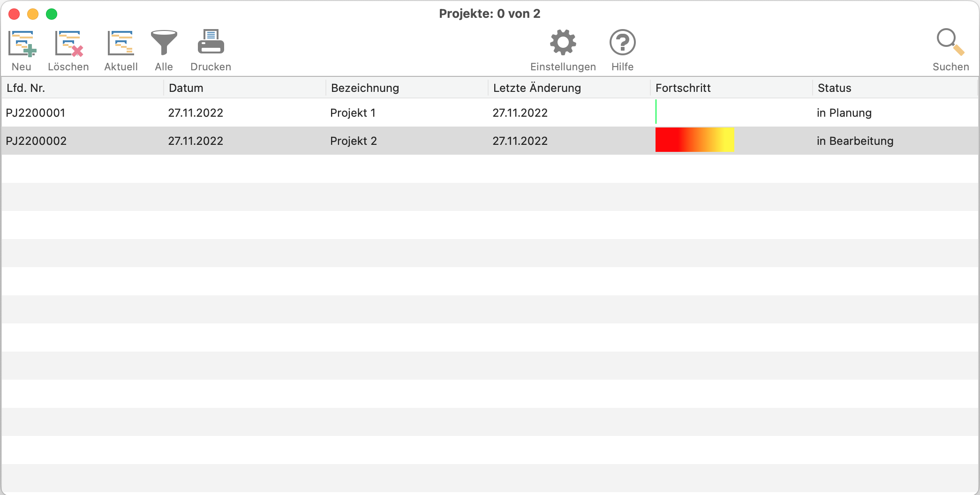Sort by Letzte Änderung column header
This screenshot has height=495, width=980.
569,88
